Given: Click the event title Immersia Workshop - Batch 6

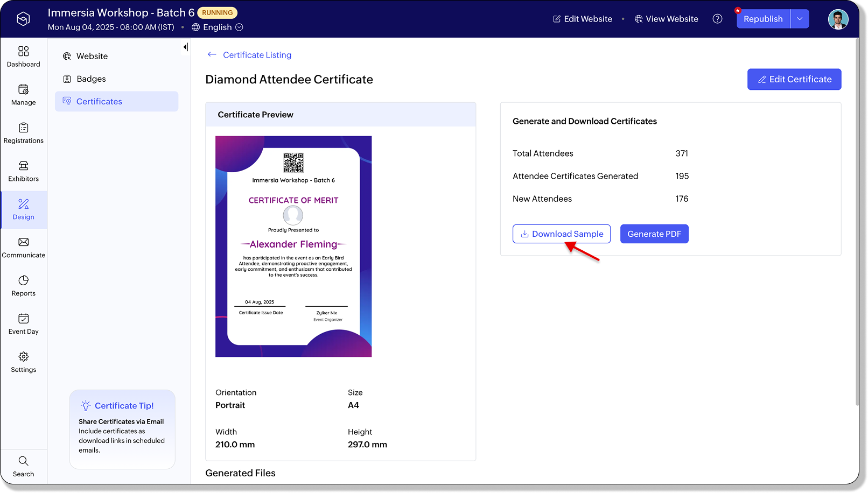Looking at the screenshot, I should click(121, 12).
